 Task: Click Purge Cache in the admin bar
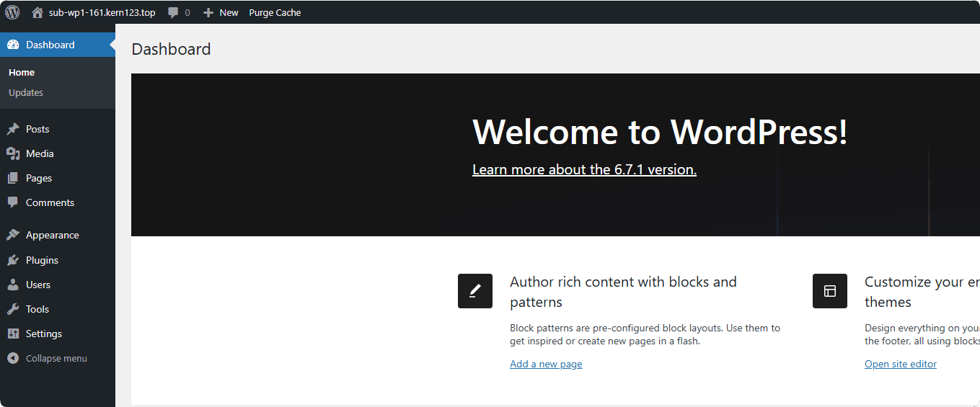pos(275,12)
